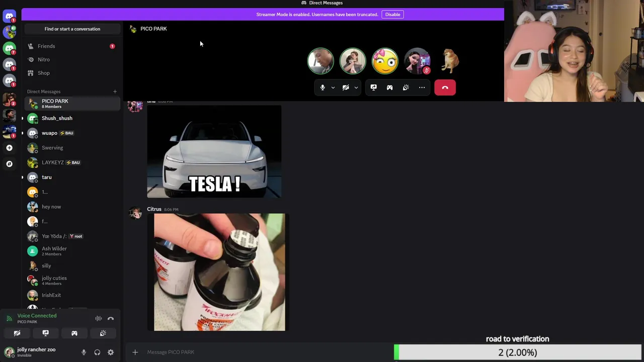Click Citrus username in chat
This screenshot has height=362, width=644.
tap(154, 209)
